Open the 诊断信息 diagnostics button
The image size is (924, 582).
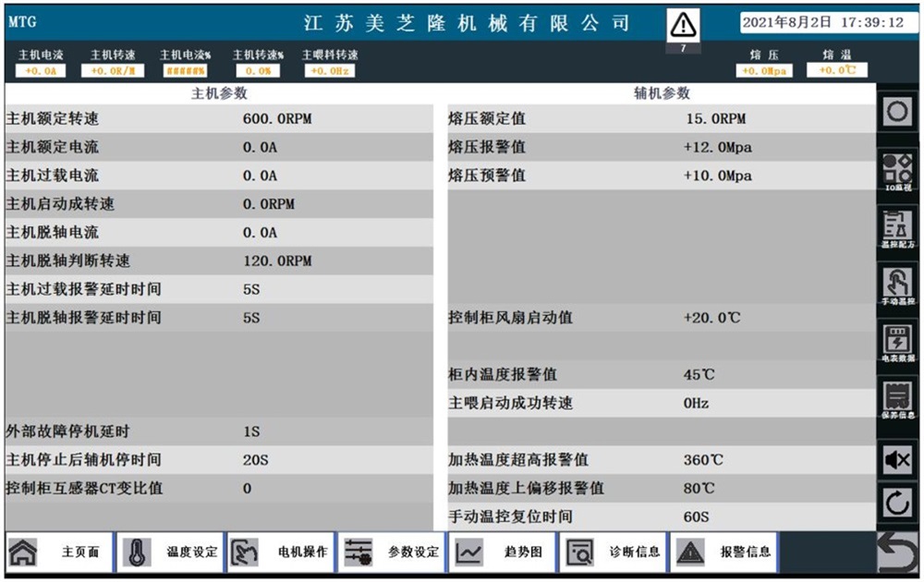(613, 552)
